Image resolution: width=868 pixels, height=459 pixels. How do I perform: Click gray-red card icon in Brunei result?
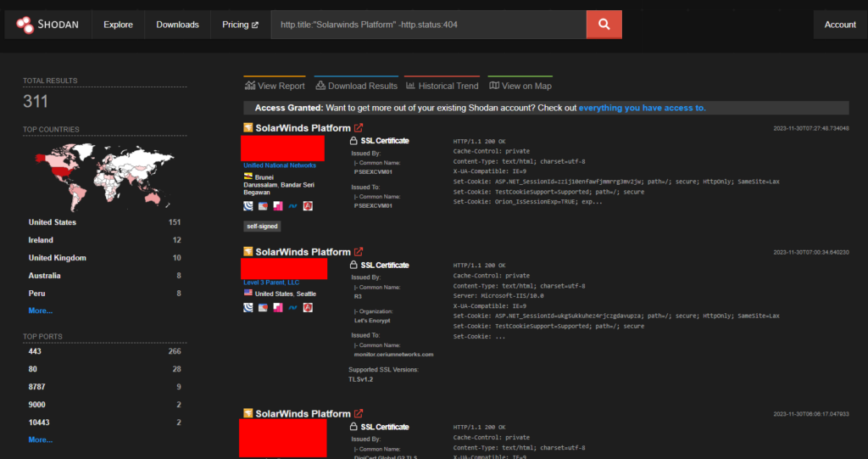(263, 206)
